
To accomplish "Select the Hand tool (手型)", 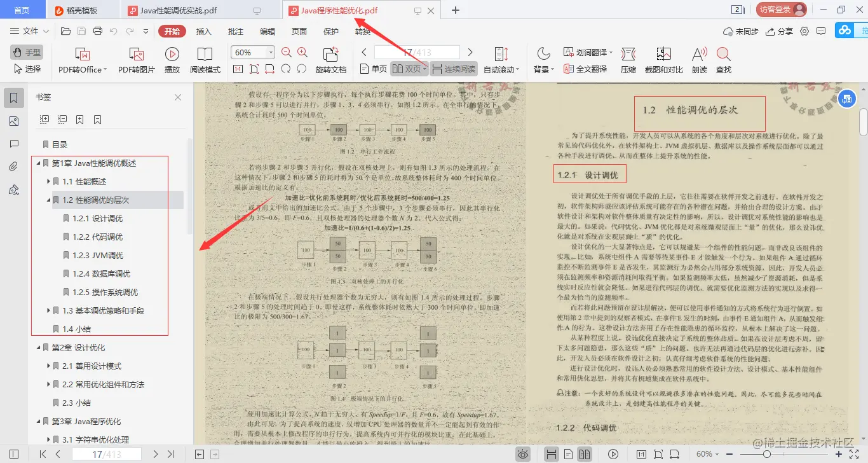I will [25, 52].
